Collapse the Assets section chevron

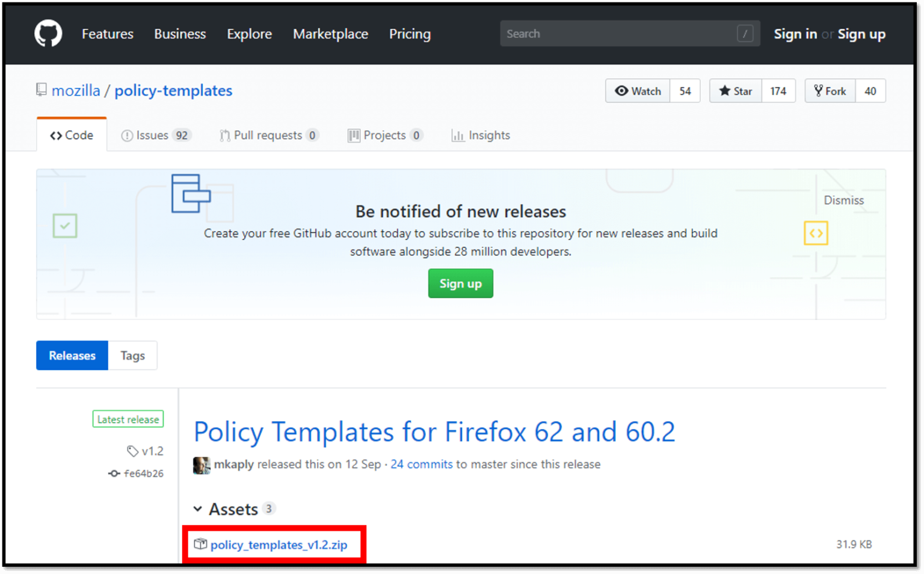(x=197, y=509)
